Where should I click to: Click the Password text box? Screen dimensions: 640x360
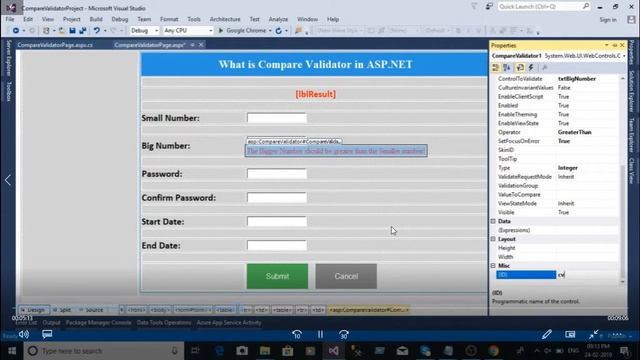277,174
